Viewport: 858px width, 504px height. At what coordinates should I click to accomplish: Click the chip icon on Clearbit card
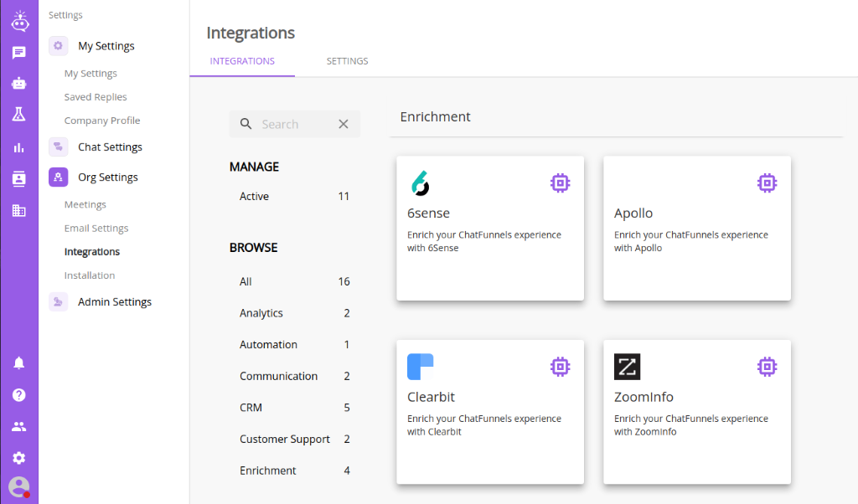561,367
